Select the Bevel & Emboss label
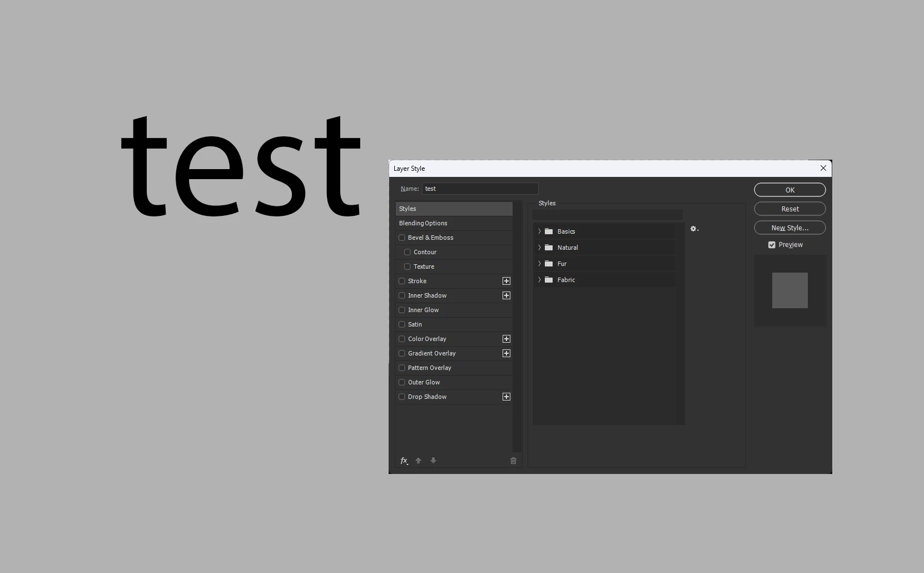The width and height of the screenshot is (924, 573). (x=430, y=238)
